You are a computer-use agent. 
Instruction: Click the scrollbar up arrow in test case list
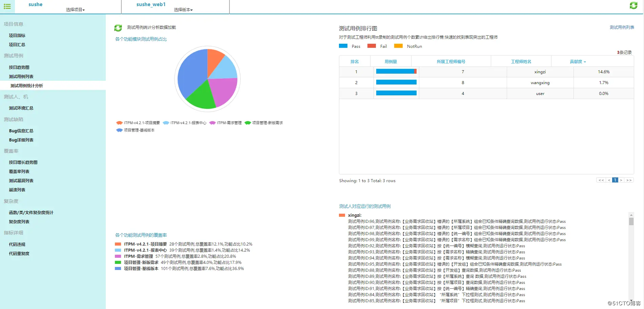631,215
